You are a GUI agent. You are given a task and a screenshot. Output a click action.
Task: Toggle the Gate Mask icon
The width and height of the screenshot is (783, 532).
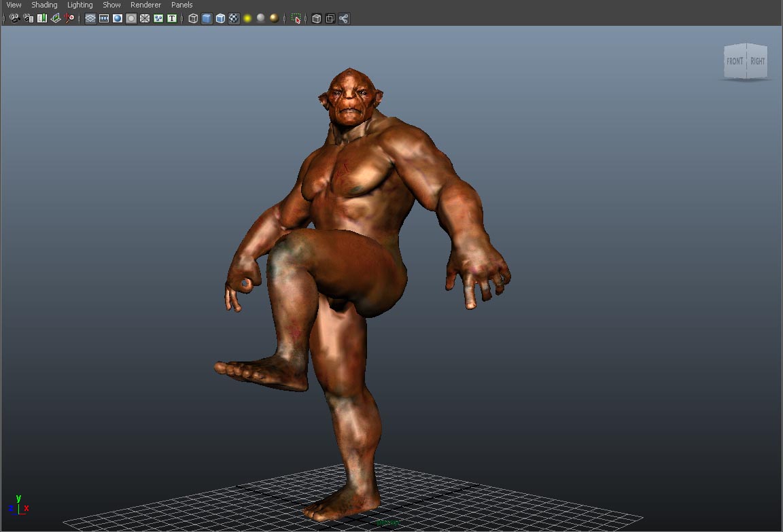[130, 18]
